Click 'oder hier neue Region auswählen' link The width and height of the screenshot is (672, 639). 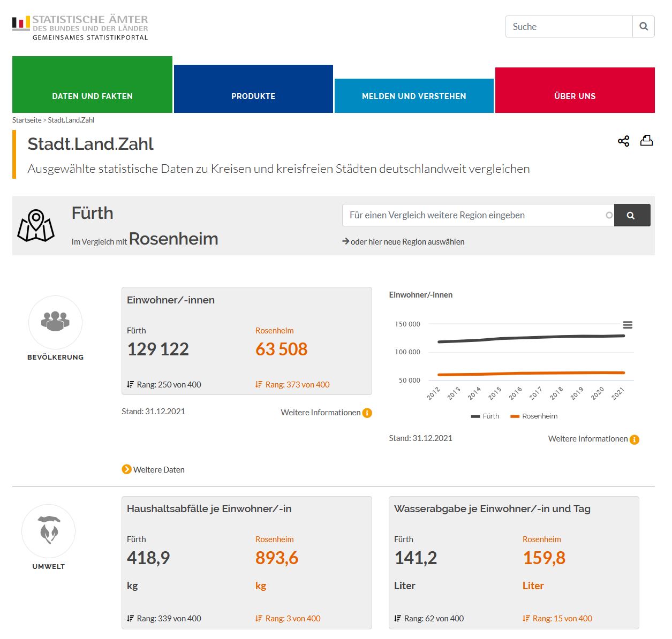tap(407, 242)
